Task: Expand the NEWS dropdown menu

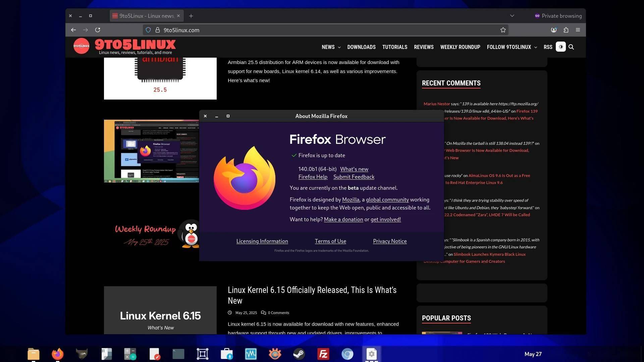Action: (x=331, y=47)
